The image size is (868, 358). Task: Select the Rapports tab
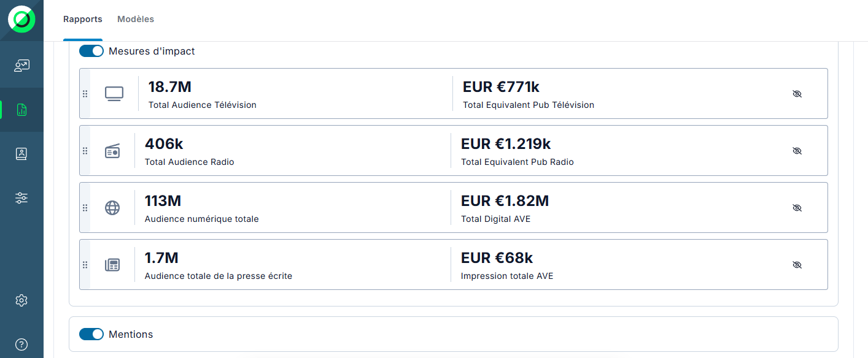pyautogui.click(x=83, y=20)
